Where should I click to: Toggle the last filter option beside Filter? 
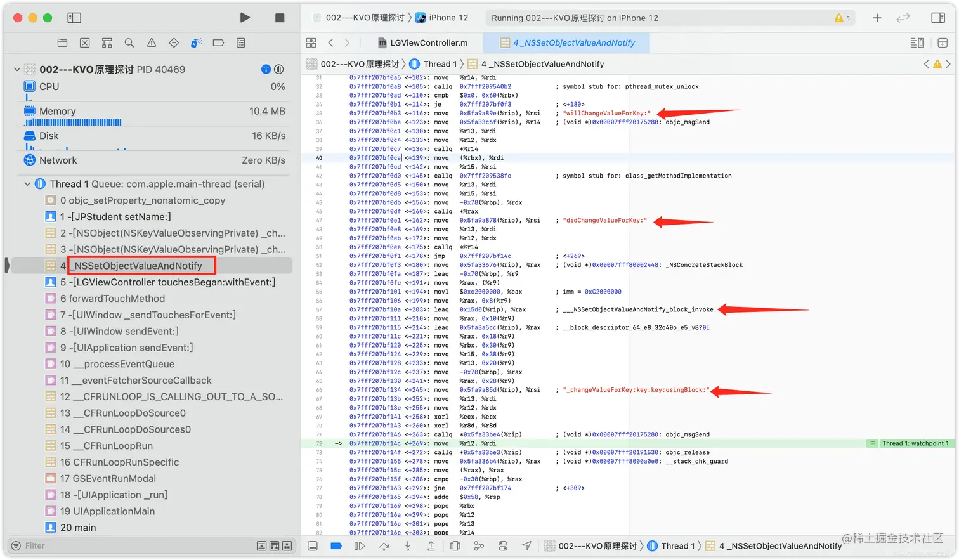tap(287, 545)
